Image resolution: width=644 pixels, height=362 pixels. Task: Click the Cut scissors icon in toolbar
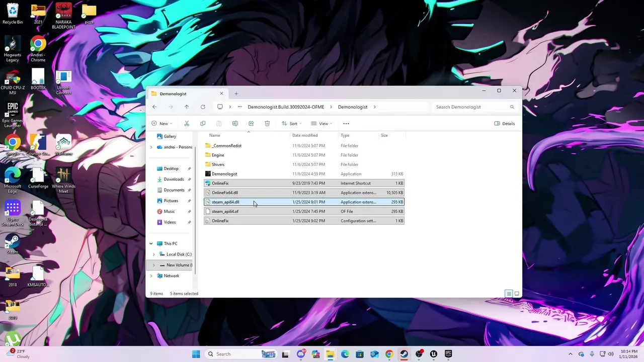pos(187,124)
